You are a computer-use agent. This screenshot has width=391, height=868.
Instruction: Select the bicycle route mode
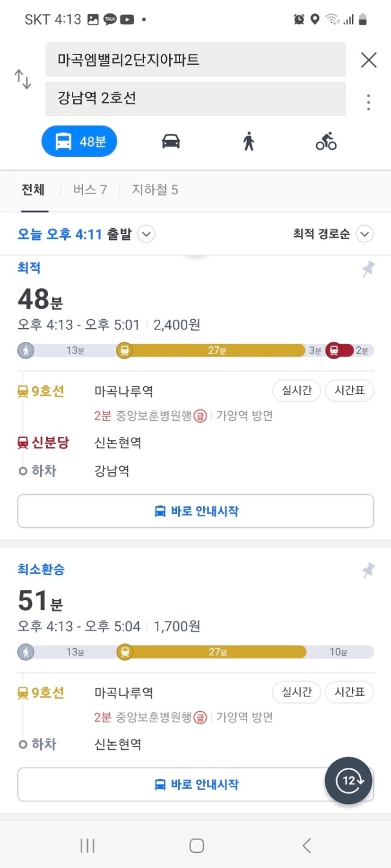click(326, 141)
